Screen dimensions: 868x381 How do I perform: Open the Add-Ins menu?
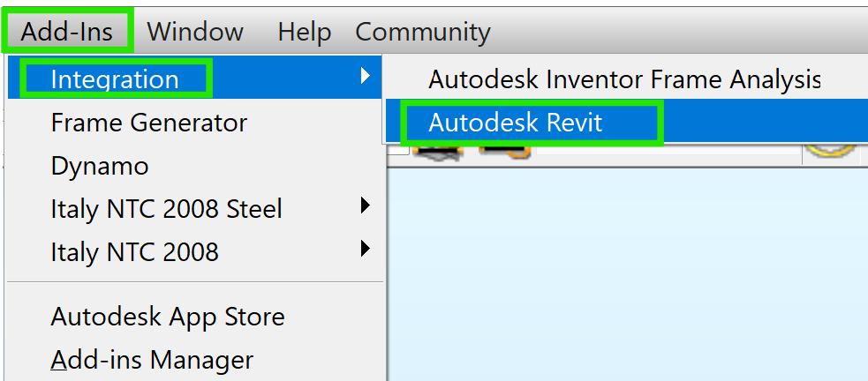[x=67, y=31]
